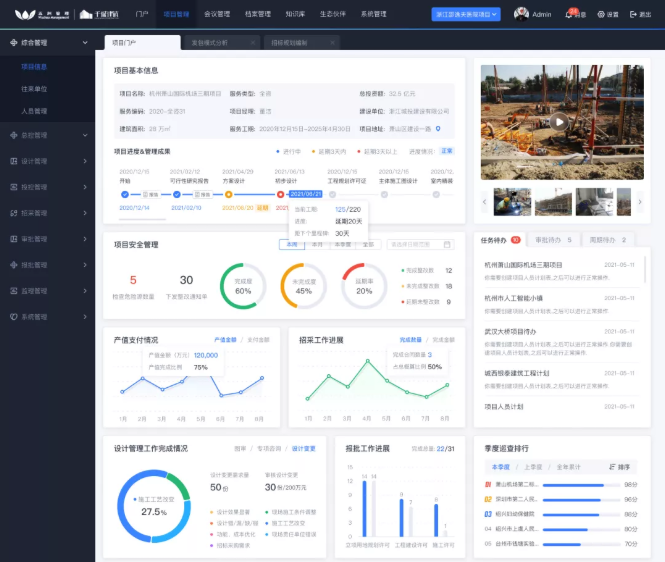Select 本周 in safety management period filter
Image resolution: width=665 pixels, height=562 pixels.
tap(292, 244)
